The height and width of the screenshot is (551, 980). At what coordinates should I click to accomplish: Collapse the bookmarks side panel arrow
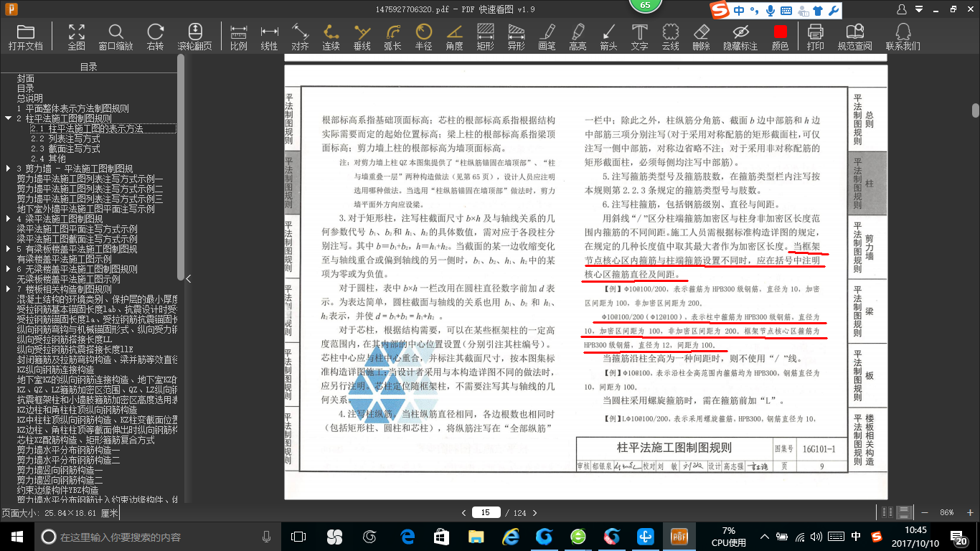click(x=188, y=279)
